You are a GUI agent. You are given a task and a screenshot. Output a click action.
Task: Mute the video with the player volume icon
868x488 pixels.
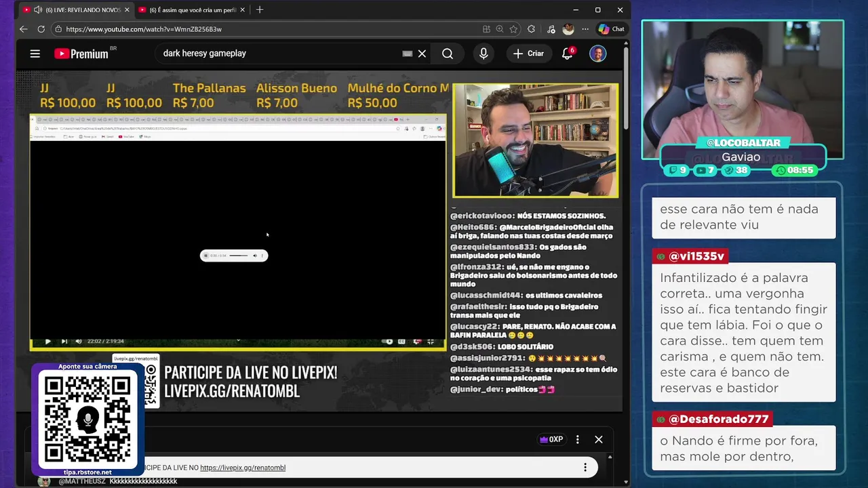click(79, 341)
